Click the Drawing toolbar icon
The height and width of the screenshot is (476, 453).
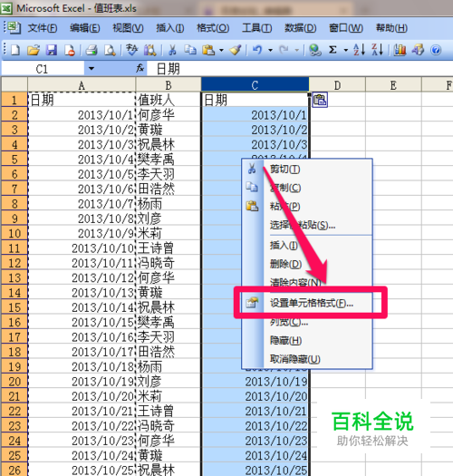pos(418,50)
